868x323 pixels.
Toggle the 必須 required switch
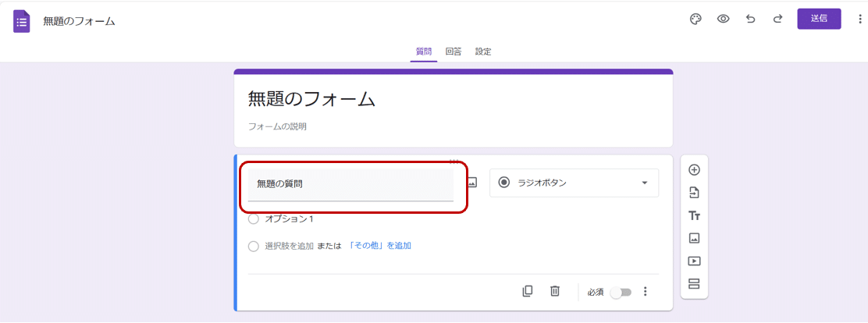(621, 292)
